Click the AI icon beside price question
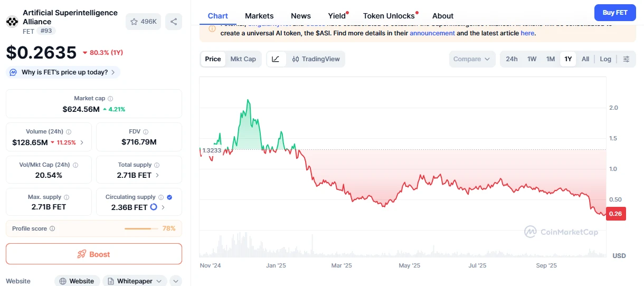Screen dimensions: 644x286 (13, 72)
